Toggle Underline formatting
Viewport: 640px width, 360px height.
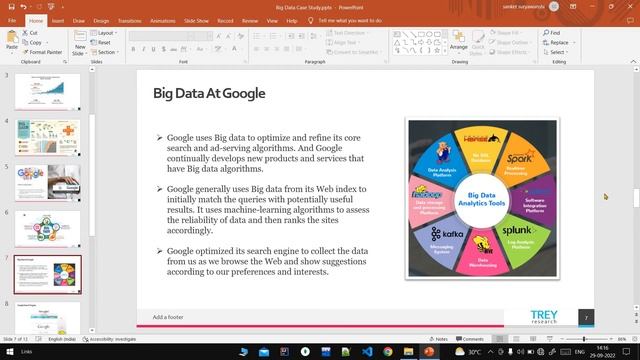[x=153, y=49]
